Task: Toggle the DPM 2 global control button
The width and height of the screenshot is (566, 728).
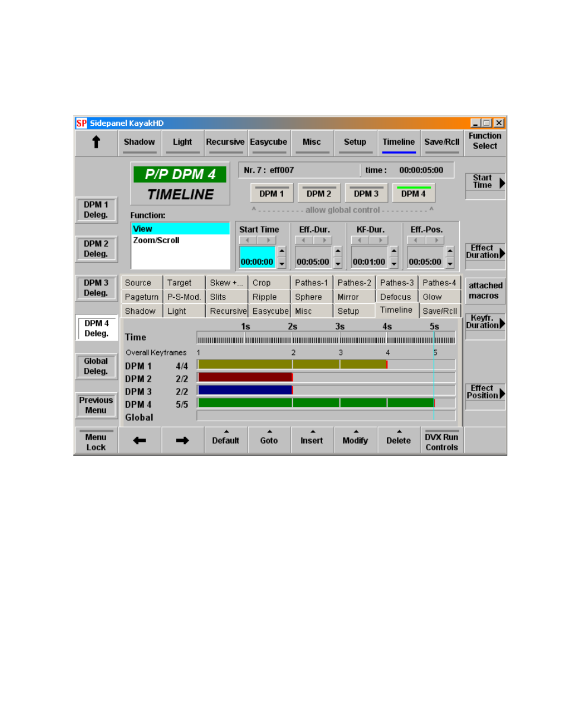Action: coord(319,193)
